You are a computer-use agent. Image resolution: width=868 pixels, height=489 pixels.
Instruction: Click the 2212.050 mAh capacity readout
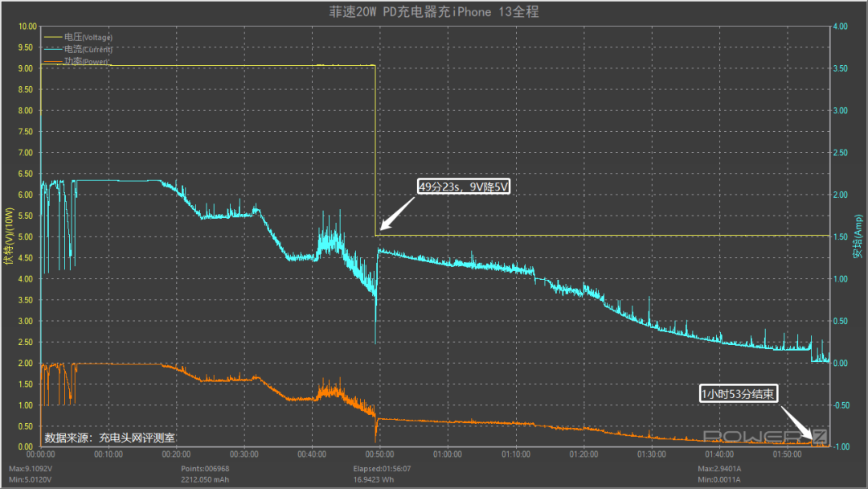pyautogui.click(x=205, y=479)
